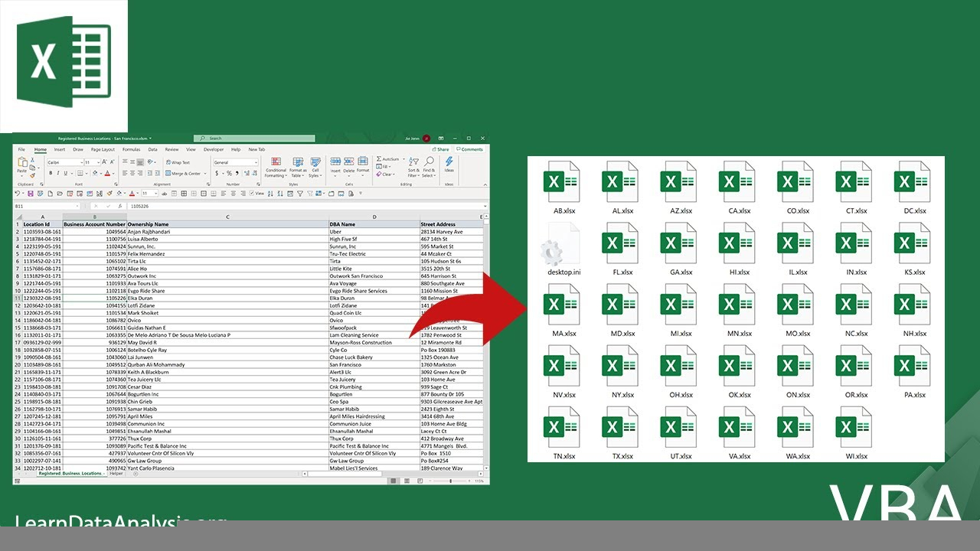The width and height of the screenshot is (980, 551).
Task: Toggle Underline formatting
Action: point(66,173)
